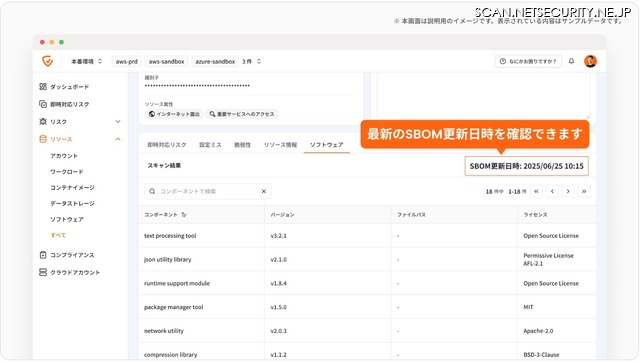Select the package manager tool row
640x362 pixels.
[367, 307]
